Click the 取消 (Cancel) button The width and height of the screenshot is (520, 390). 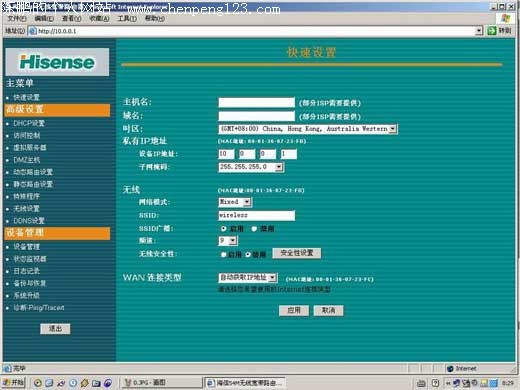pyautogui.click(x=328, y=310)
